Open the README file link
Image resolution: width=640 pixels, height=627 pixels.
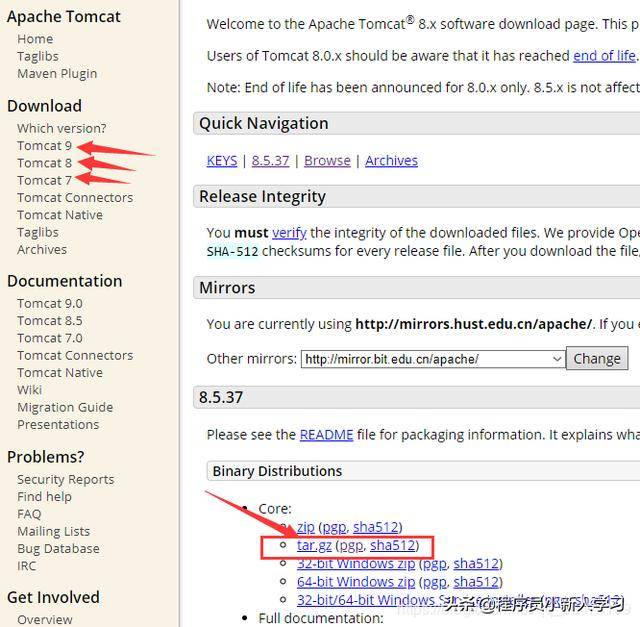(327, 435)
